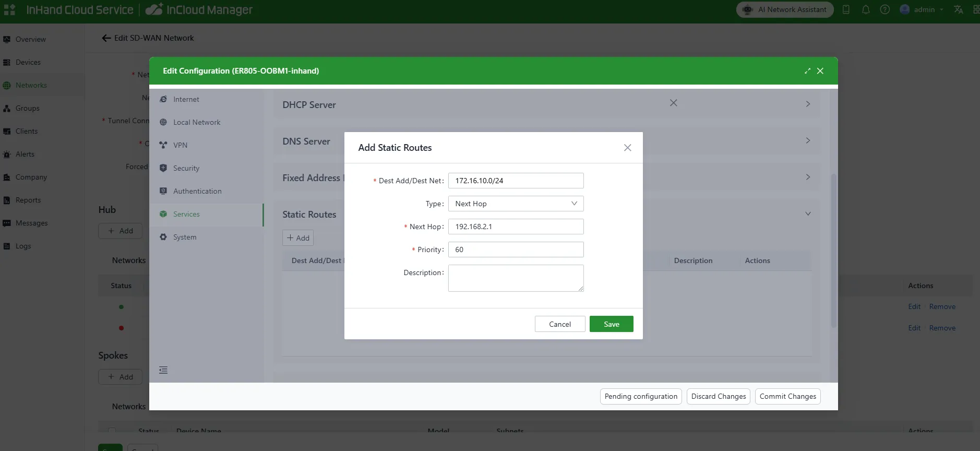Screen dimensions: 980x451
Task: Open the Type dropdown showing Next Hop
Action: coord(516,204)
